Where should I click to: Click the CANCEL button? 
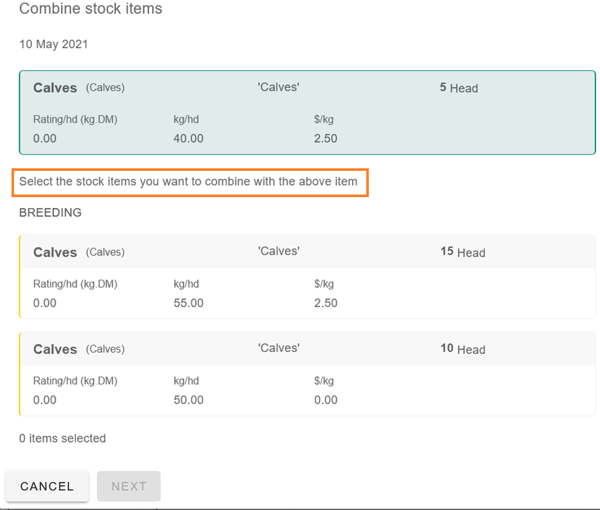pos(47,486)
